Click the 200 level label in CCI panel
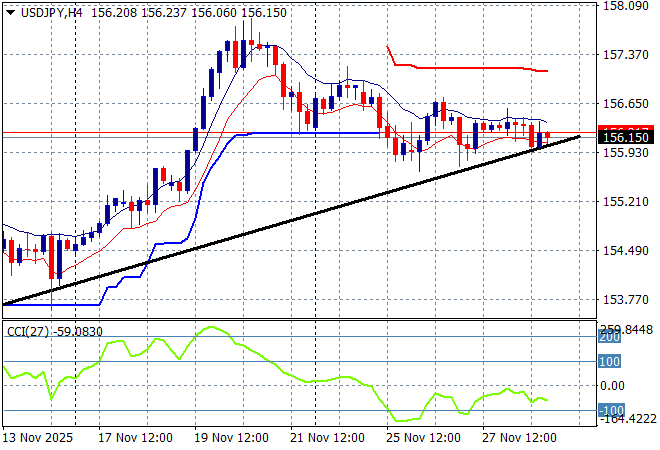Image resolution: width=660 pixels, height=450 pixels. point(611,338)
